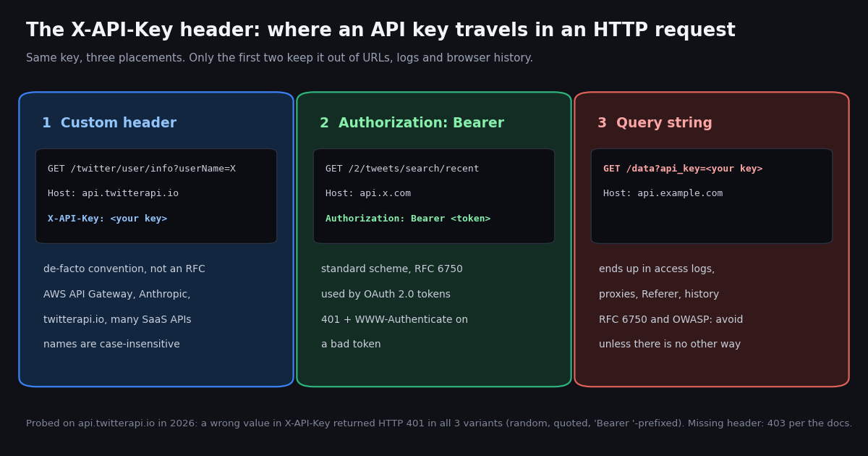Click "RFC 6750 and OWASP: avoid" text

[671, 319]
